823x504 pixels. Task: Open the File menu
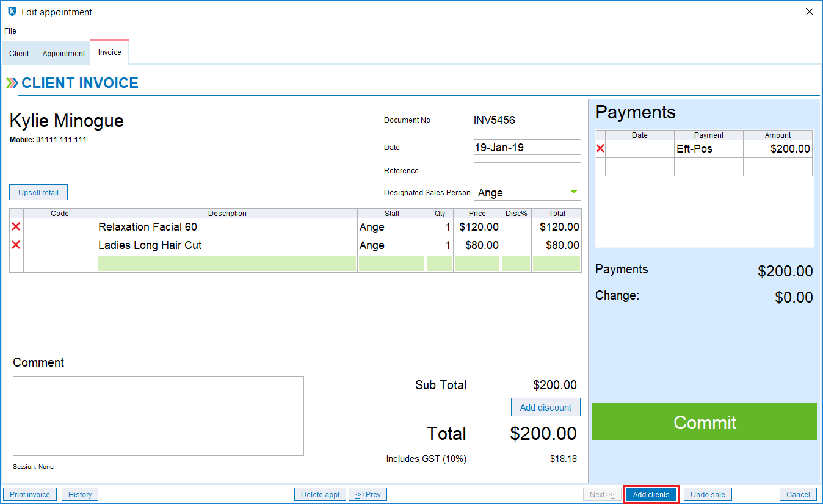10,31
